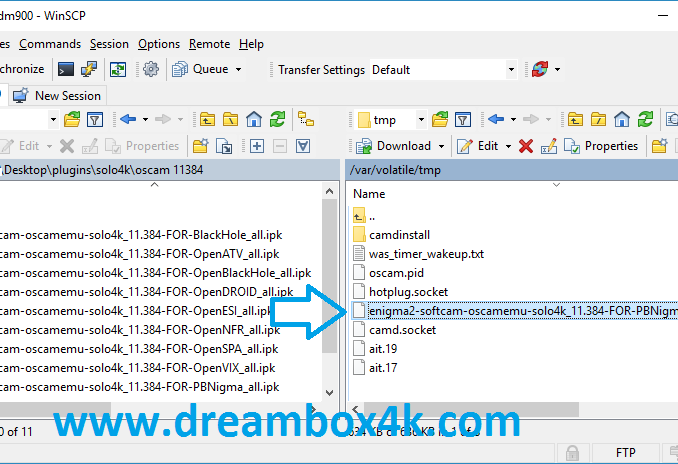Go back in local panel history

tap(128, 119)
